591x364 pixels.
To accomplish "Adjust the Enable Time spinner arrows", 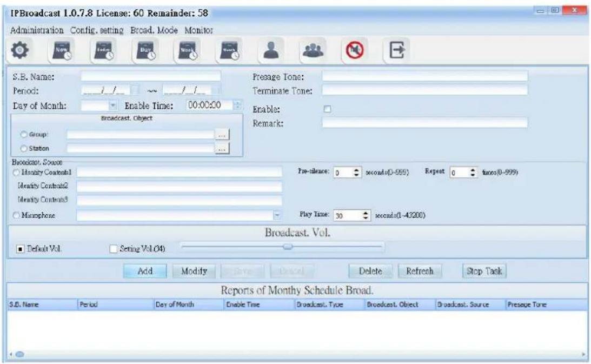I will 237,105.
